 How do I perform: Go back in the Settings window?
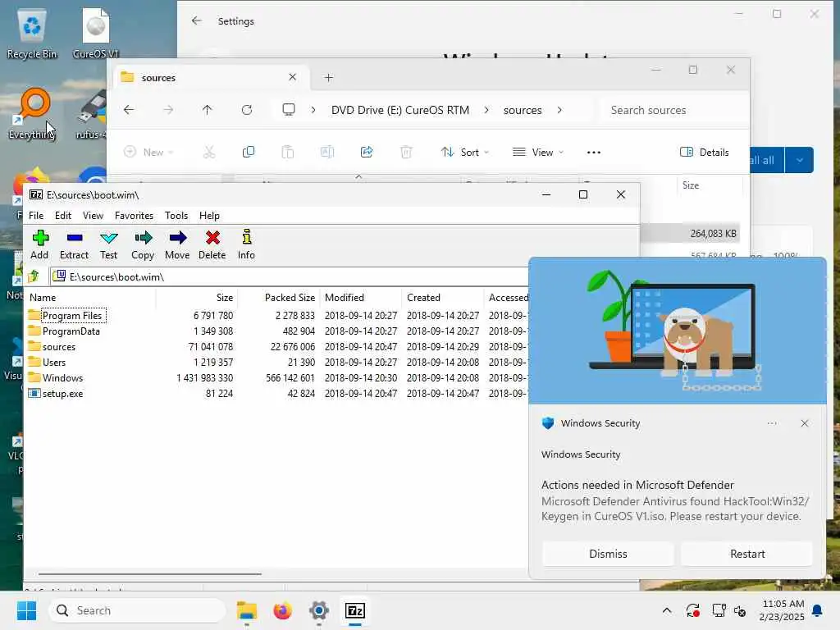click(x=197, y=21)
